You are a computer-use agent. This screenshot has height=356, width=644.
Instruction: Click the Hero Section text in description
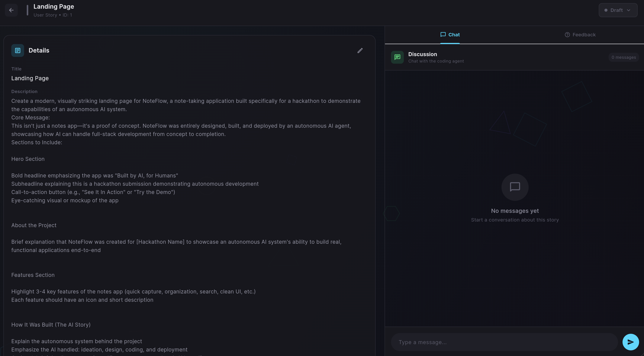point(28,159)
